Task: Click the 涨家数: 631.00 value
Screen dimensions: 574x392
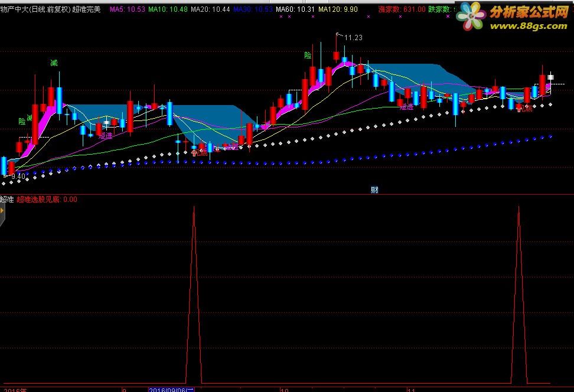Action: coord(402,9)
